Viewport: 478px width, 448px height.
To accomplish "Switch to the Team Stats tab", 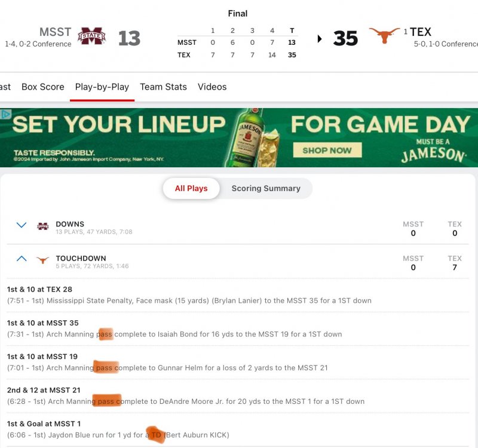I will point(163,87).
